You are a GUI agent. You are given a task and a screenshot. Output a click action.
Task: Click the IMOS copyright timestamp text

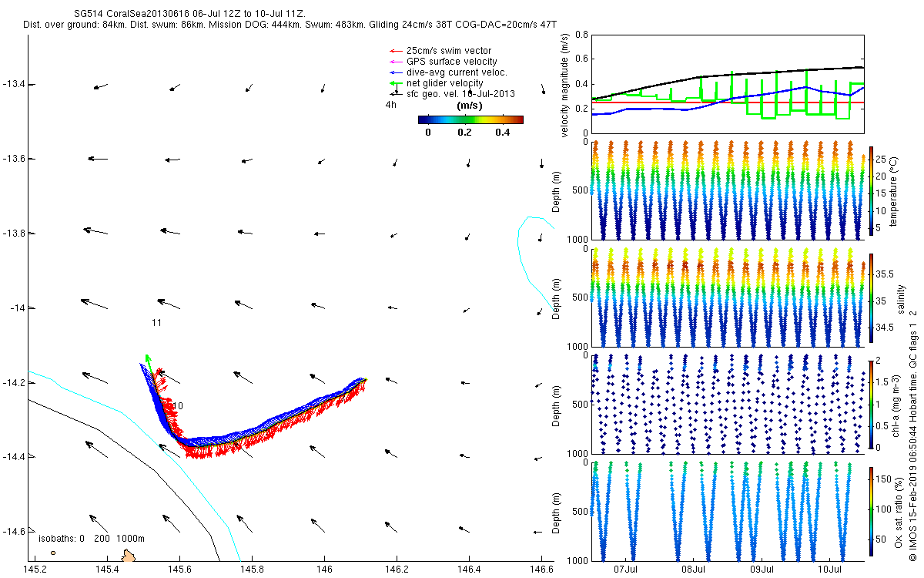[912, 435]
